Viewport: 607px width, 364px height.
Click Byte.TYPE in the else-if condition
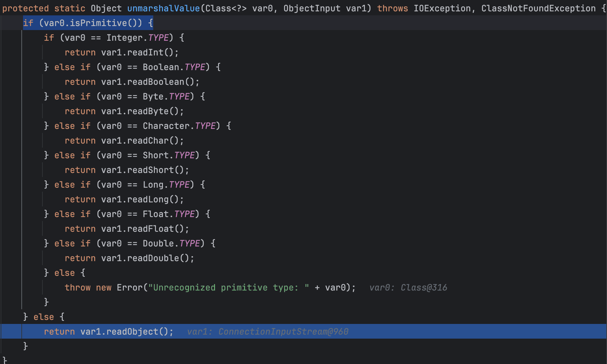click(166, 97)
